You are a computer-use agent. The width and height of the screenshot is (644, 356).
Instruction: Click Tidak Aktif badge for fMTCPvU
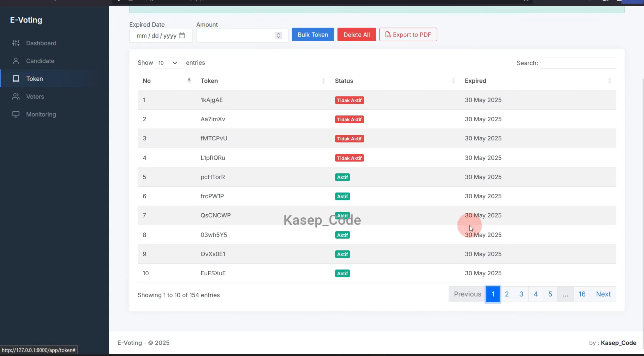pyautogui.click(x=349, y=139)
